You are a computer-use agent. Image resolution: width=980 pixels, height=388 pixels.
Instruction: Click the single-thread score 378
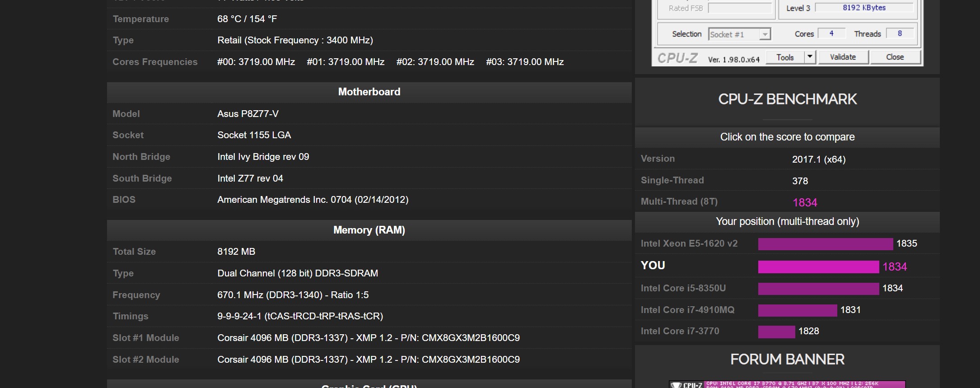[x=800, y=181]
